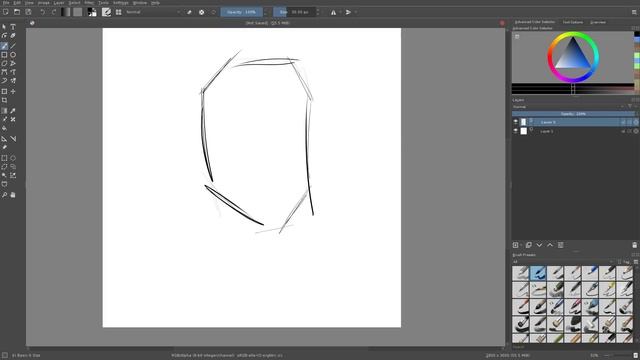
Task: Select the Multibrush tool
Action: [13, 81]
